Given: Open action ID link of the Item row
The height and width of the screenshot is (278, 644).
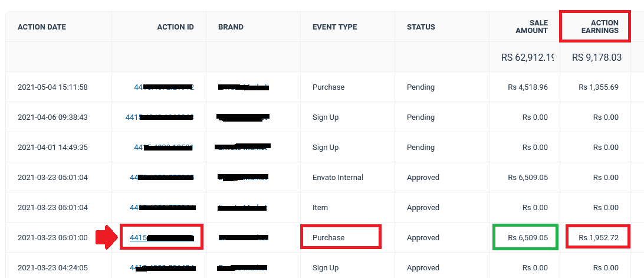Looking at the screenshot, I should coord(162,207).
